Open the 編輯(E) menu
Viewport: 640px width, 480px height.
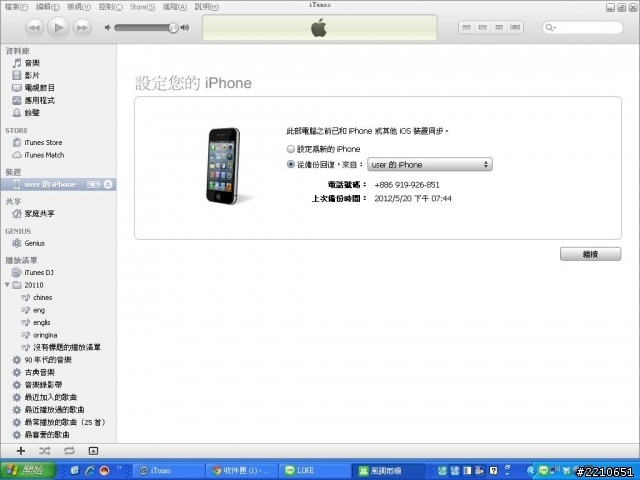click(x=48, y=7)
